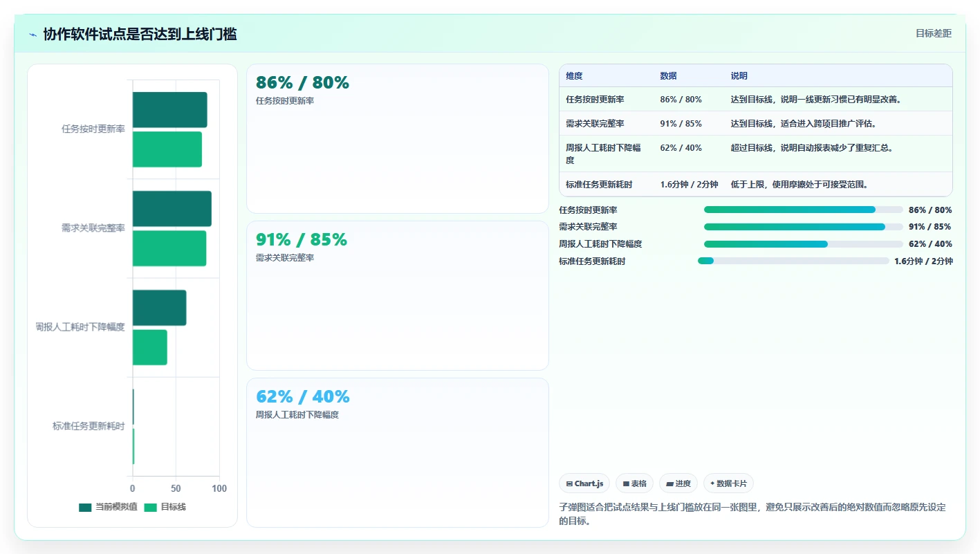Click the 目标差距 label in header

933,33
